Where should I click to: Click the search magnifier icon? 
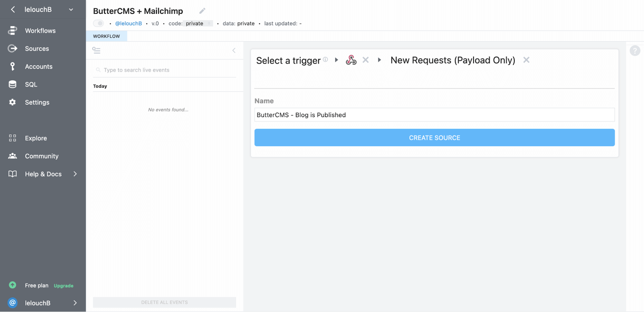[98, 70]
